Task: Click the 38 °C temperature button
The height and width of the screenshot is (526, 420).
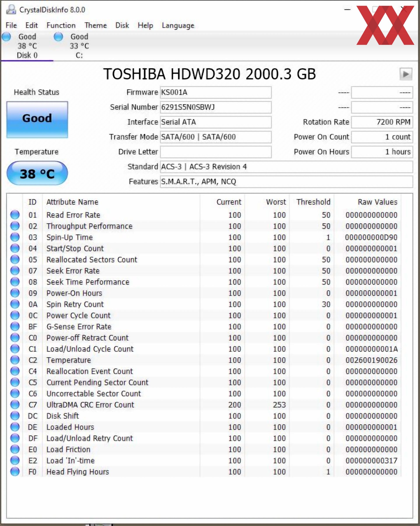Action: click(37, 174)
